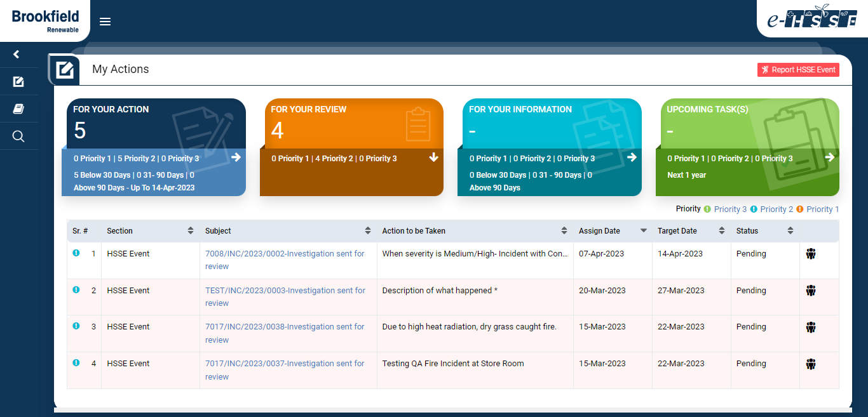Click people icon for 20-Mar-2023 row
The image size is (868, 417).
pos(810,291)
